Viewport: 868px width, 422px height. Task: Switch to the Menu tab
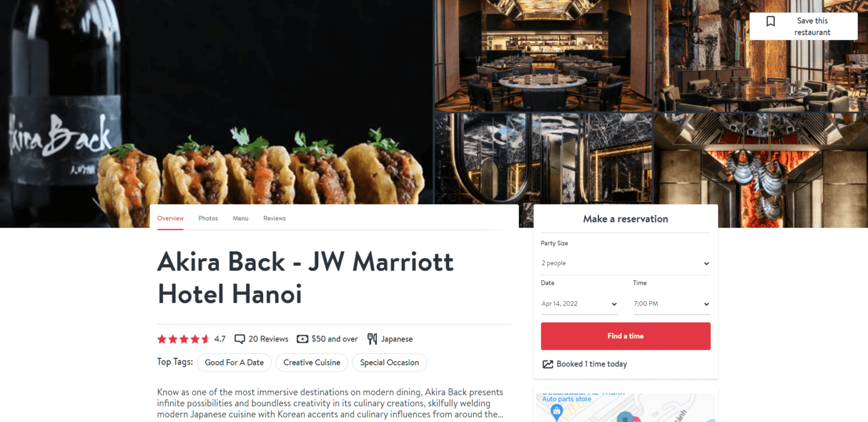point(240,218)
